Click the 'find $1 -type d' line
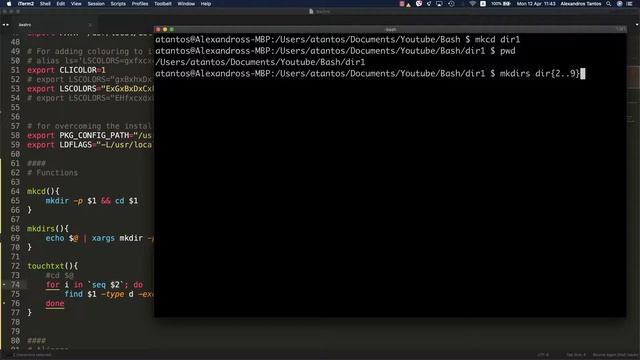This screenshot has height=360, width=640. [x=109, y=294]
